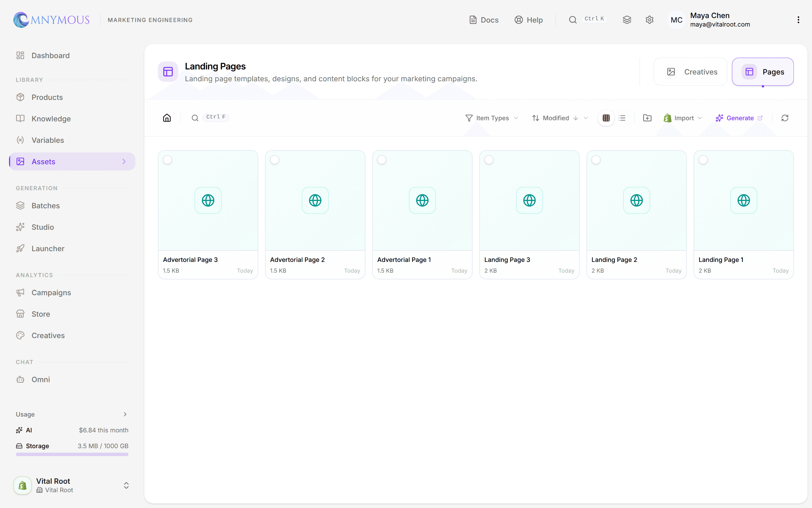Toggle the sort direction arrow
812x508 pixels.
[x=576, y=118]
